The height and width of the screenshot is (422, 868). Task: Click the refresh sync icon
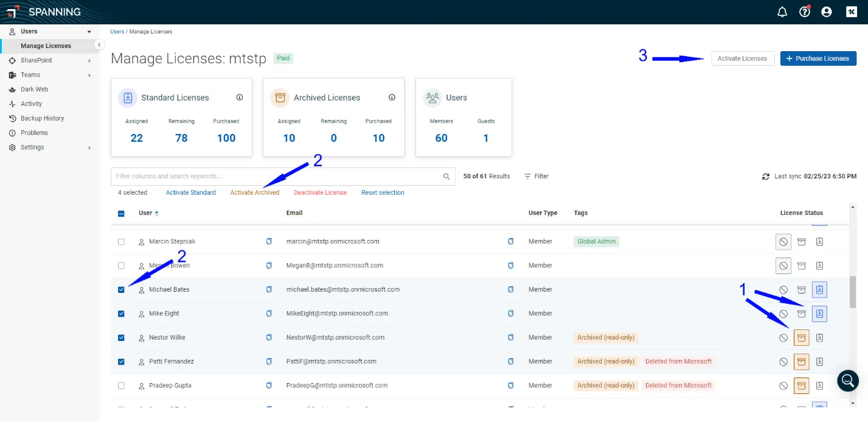pos(766,177)
